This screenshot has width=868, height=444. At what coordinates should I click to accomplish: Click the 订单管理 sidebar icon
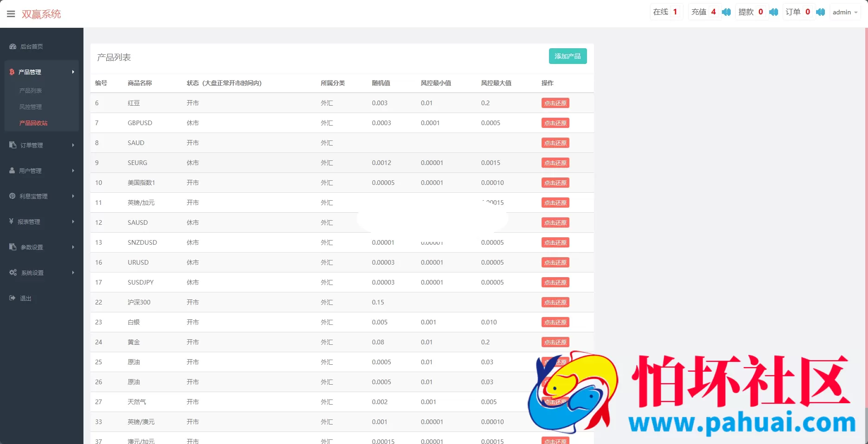(13, 145)
